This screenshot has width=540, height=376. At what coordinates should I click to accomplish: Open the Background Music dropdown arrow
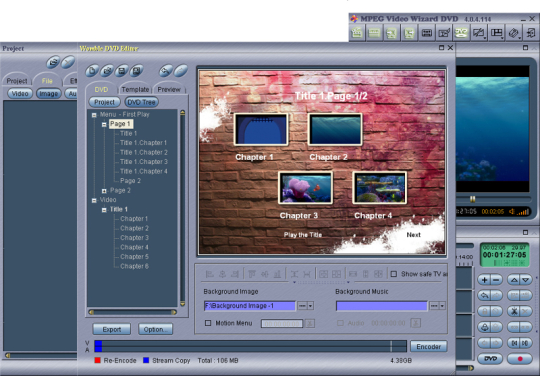[442, 306]
